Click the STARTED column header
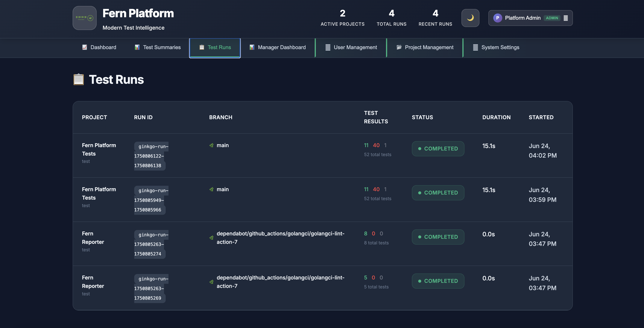The height and width of the screenshot is (328, 644). coord(541,117)
